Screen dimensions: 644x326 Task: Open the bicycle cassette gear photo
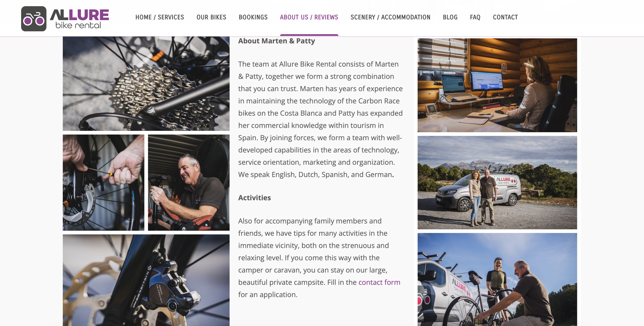[146, 84]
